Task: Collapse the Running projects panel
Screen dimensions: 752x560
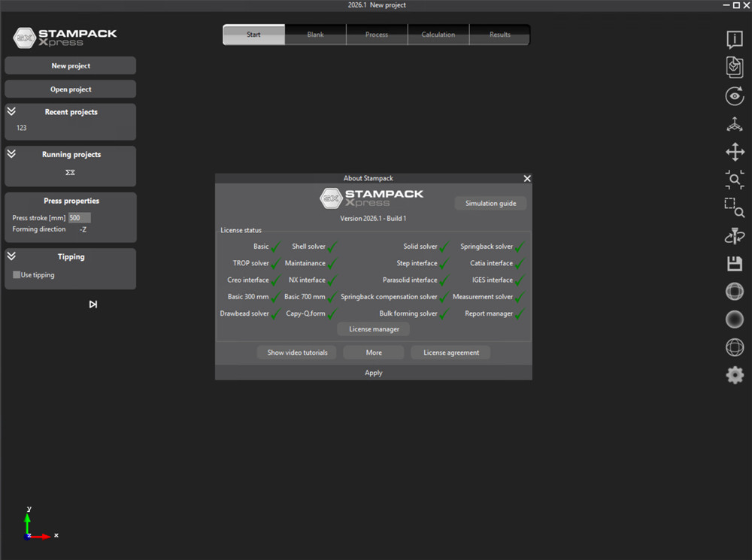Action: point(11,153)
